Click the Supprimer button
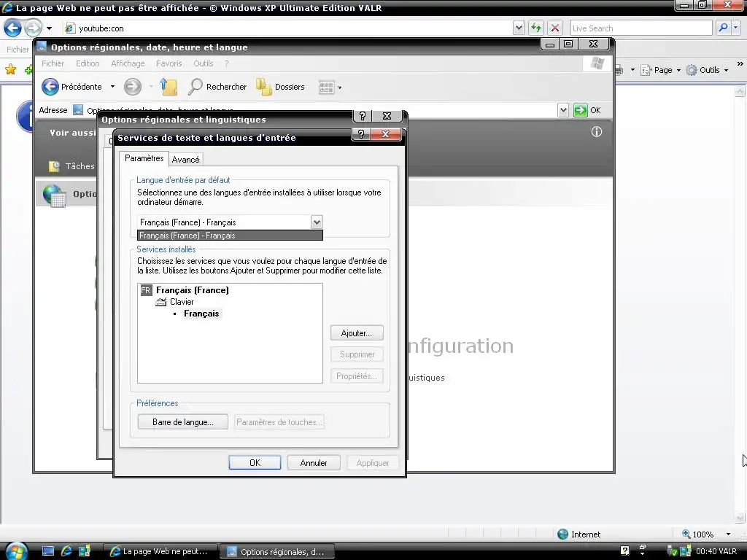Image resolution: width=747 pixels, height=560 pixels. 357,354
